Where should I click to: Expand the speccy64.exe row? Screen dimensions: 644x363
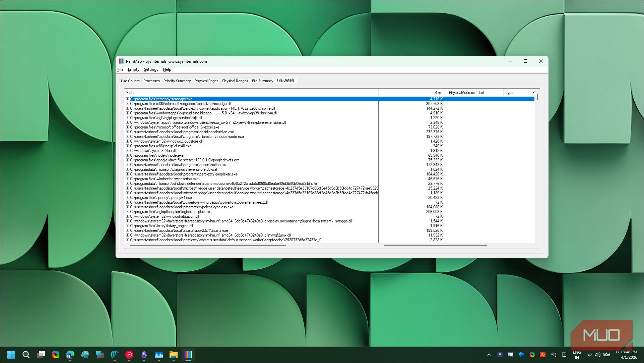[x=127, y=198]
